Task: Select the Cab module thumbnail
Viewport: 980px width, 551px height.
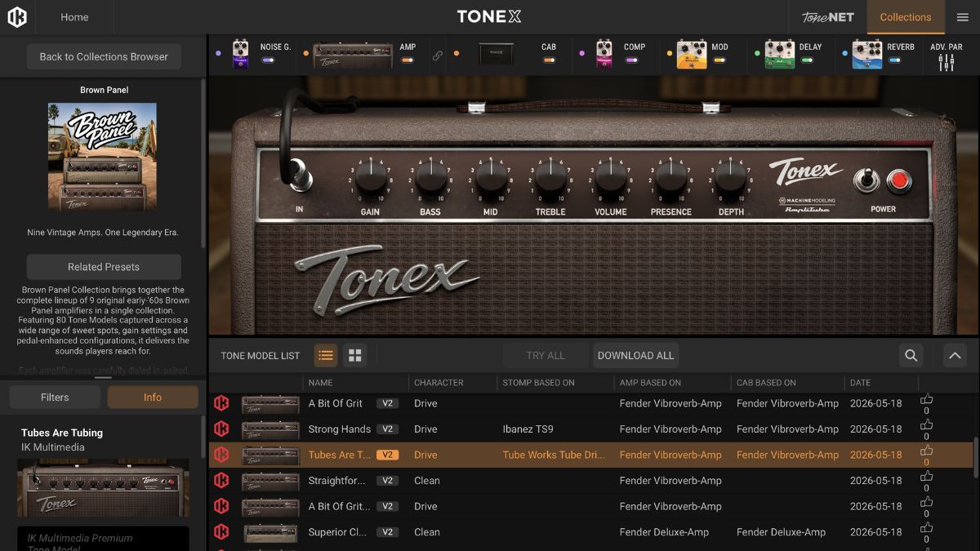Action: 496,55
